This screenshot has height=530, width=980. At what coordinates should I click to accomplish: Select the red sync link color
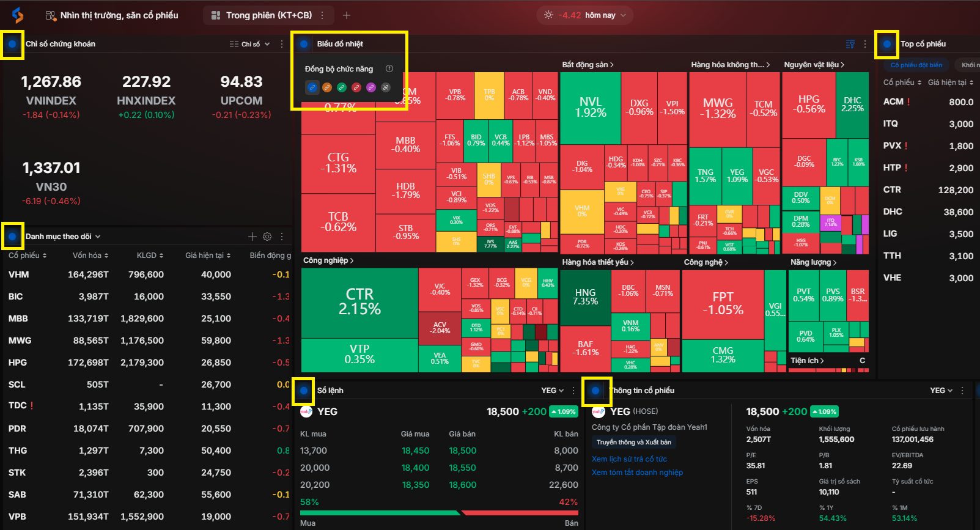click(x=356, y=87)
